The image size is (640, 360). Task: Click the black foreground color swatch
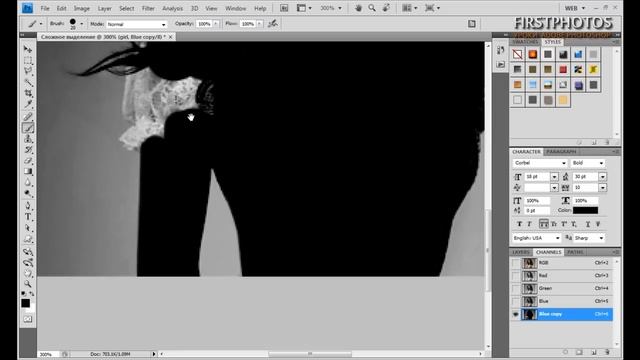(x=25, y=303)
